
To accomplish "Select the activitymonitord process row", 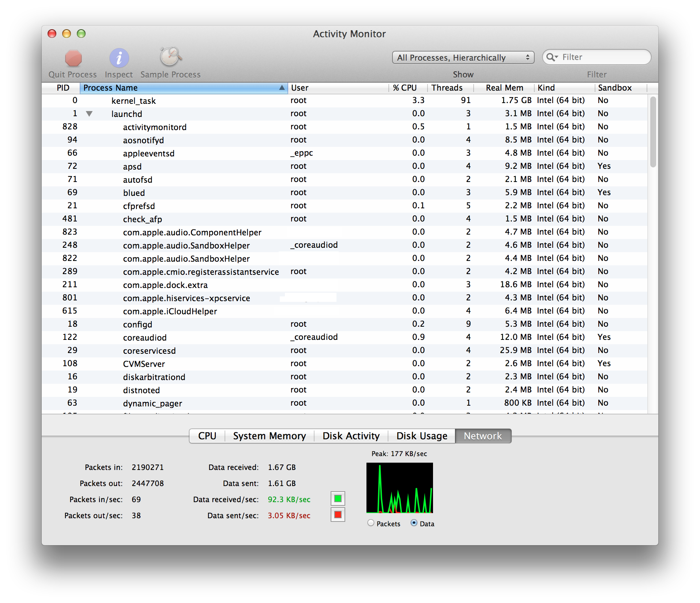I will 345,127.
